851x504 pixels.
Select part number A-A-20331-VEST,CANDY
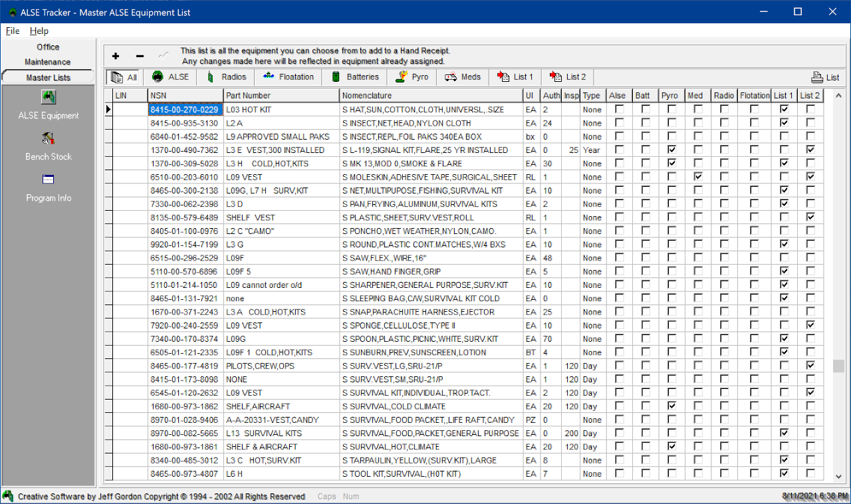tap(281, 420)
